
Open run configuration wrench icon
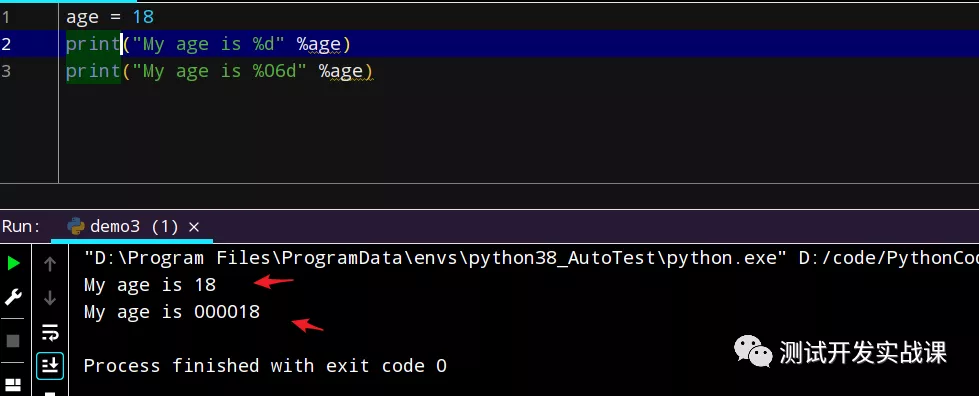pyautogui.click(x=13, y=297)
